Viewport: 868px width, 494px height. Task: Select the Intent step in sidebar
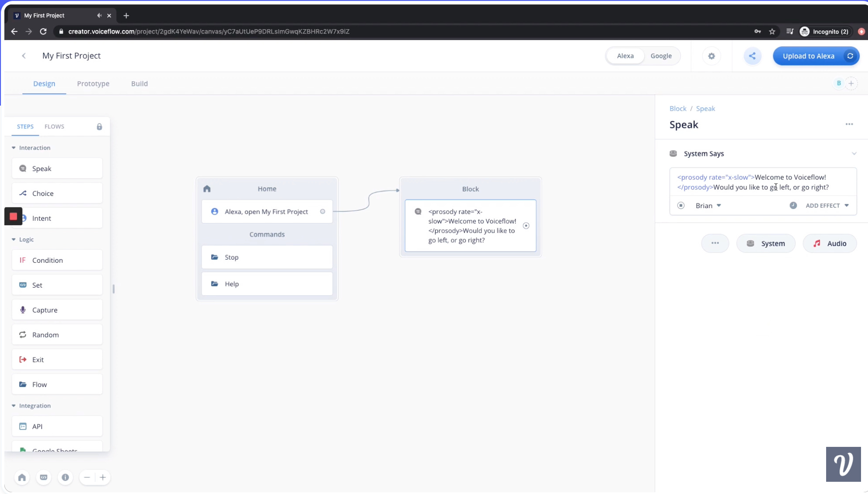[x=57, y=218]
